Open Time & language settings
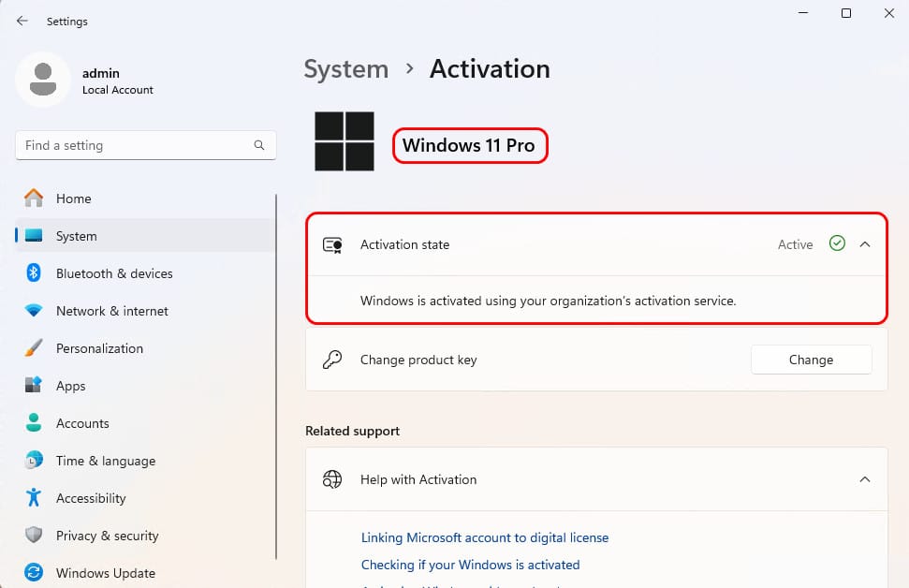Image resolution: width=909 pixels, height=588 pixels. (145, 461)
